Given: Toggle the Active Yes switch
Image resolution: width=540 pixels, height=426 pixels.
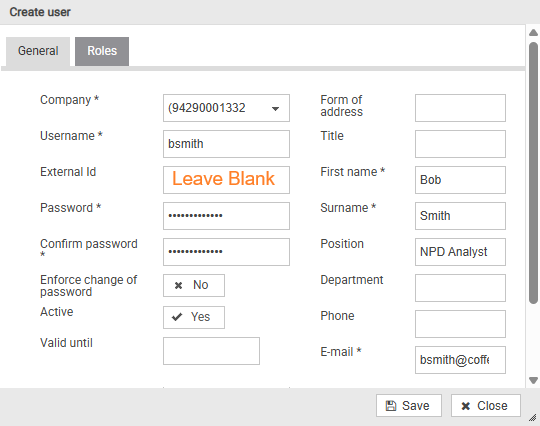Looking at the screenshot, I should point(194,317).
